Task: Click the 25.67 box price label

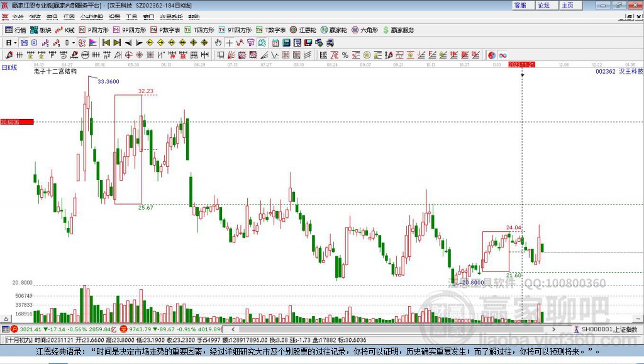Action: 146,207
